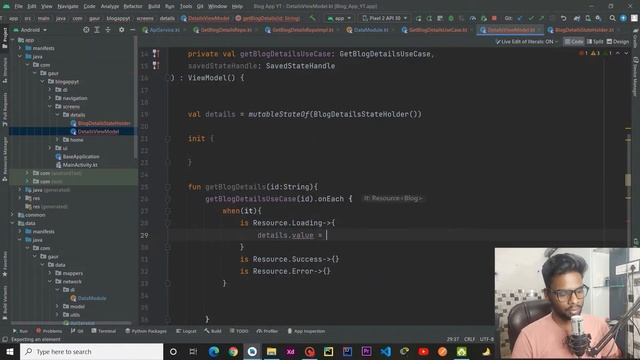
Task: Click the editor vertical scrollbar thumb
Action: click(x=628, y=180)
